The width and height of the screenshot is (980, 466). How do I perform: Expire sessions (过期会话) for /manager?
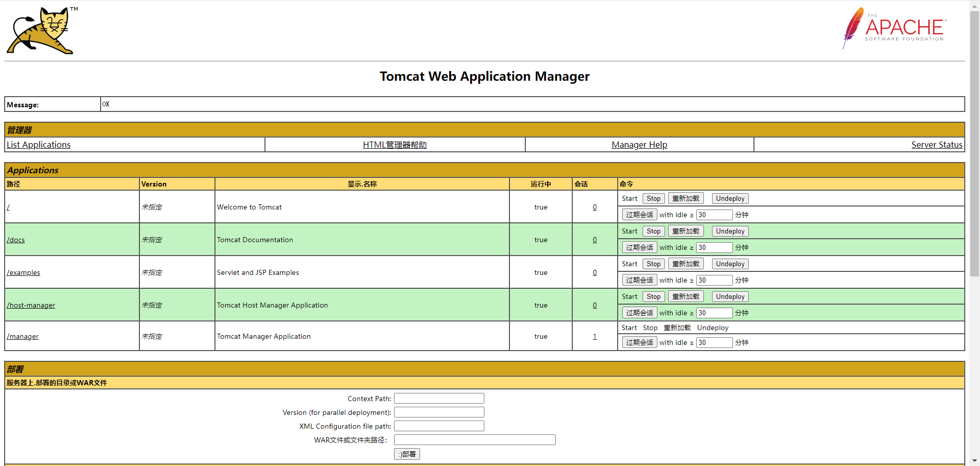(640, 342)
